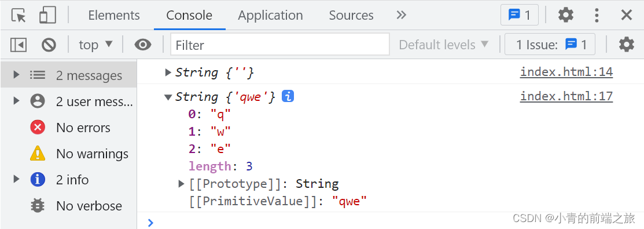Open the index.html:17 source link
The height and width of the screenshot is (229, 644).
point(566,96)
